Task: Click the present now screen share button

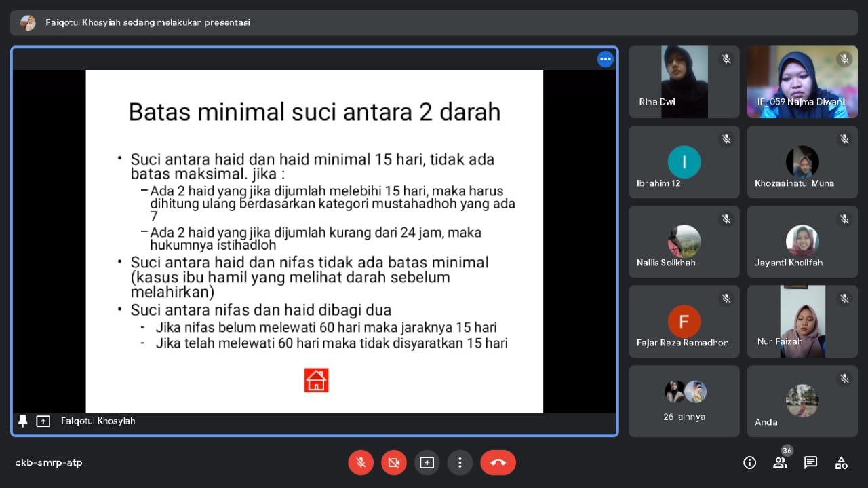Action: click(x=427, y=463)
